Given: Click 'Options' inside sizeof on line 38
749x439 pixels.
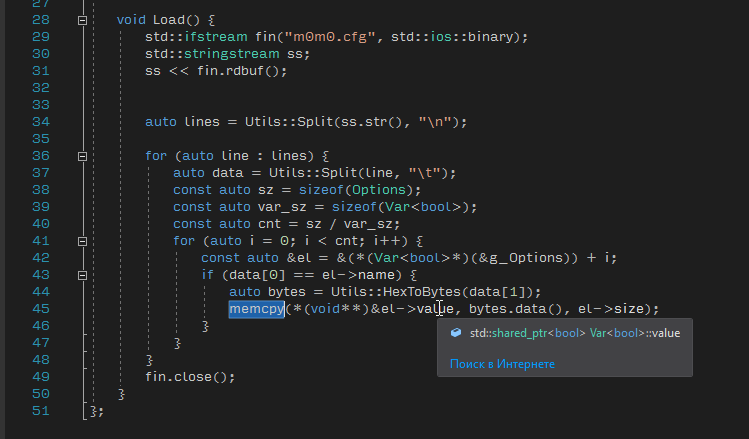Looking at the screenshot, I should pyautogui.click(x=379, y=190).
